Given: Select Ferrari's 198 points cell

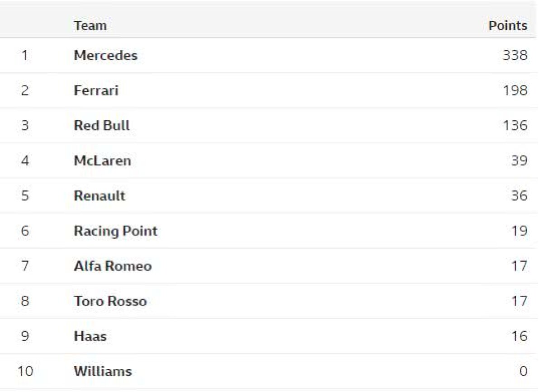Looking at the screenshot, I should [x=515, y=90].
